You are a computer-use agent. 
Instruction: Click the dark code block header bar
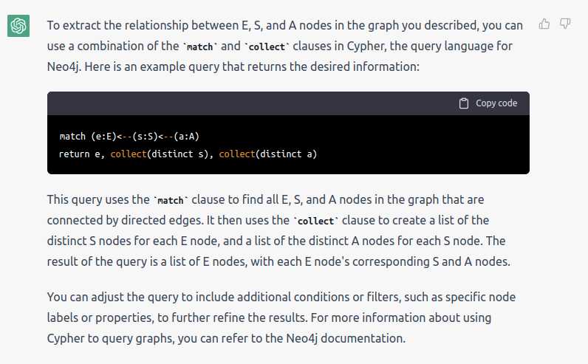pyautogui.click(x=288, y=103)
